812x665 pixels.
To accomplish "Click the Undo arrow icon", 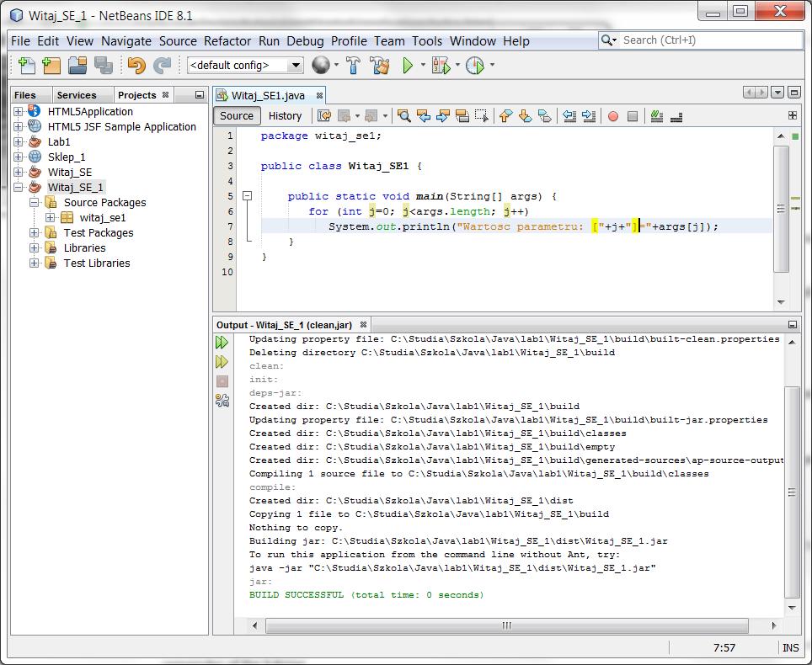I will [136, 65].
